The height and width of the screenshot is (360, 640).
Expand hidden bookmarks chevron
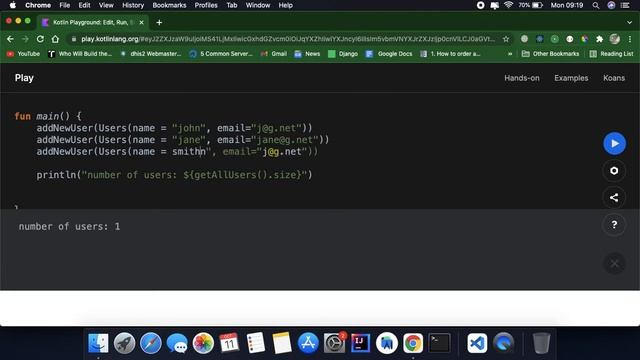pyautogui.click(x=510, y=54)
